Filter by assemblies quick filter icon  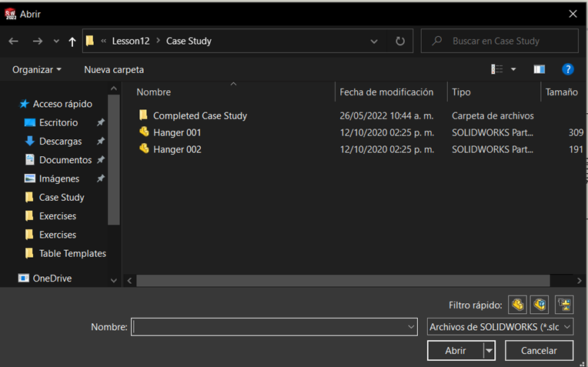tap(540, 305)
